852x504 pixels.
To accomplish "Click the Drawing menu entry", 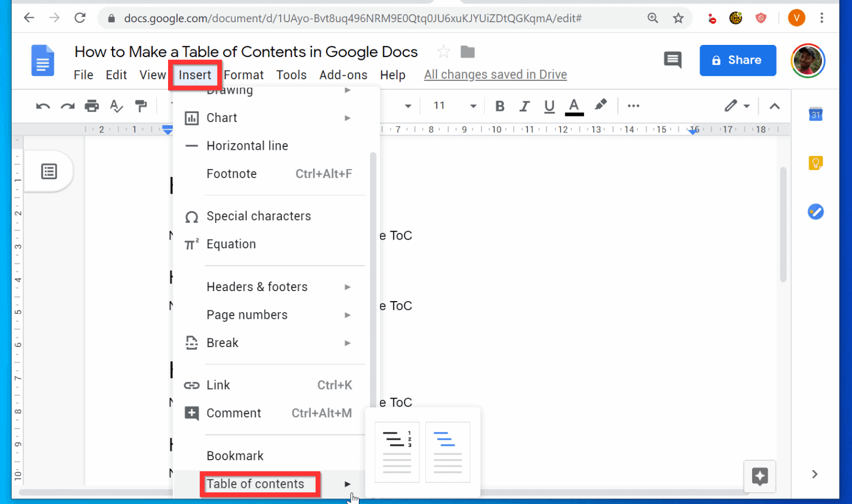I will point(272,92).
